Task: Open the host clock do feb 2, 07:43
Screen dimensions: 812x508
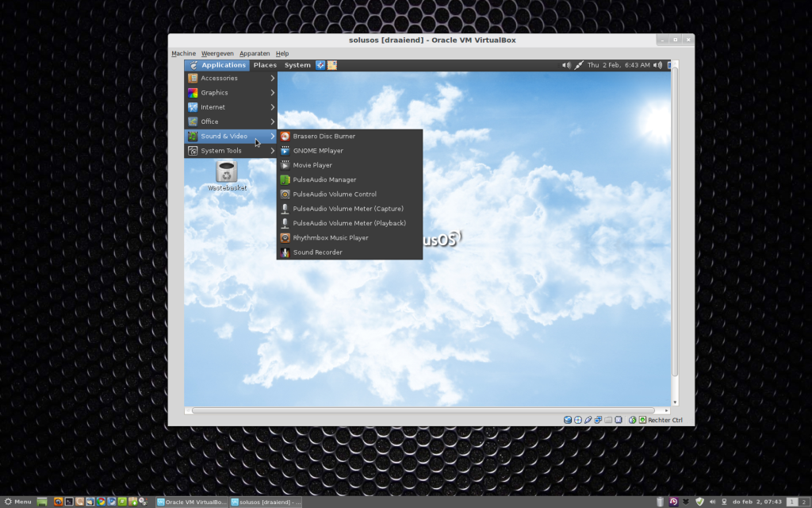Action: [757, 502]
